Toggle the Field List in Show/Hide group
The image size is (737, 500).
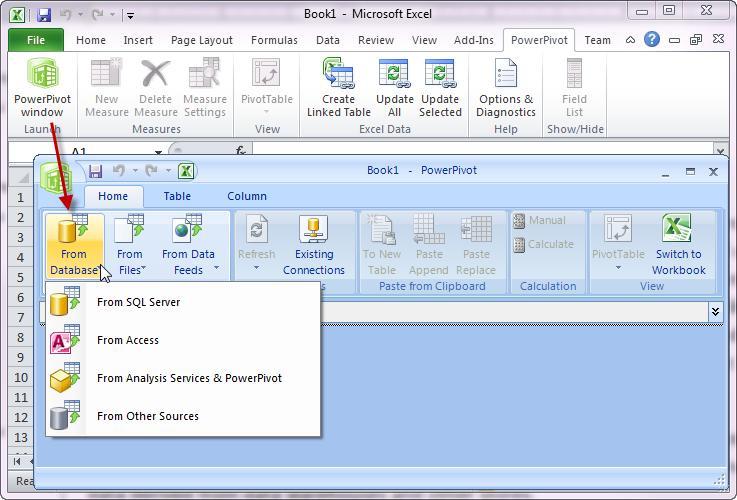tap(574, 88)
